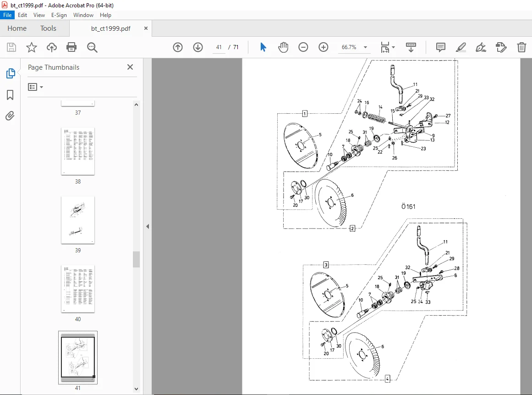Click the upload to cloud icon
The width and height of the screenshot is (532, 395).
[x=52, y=47]
